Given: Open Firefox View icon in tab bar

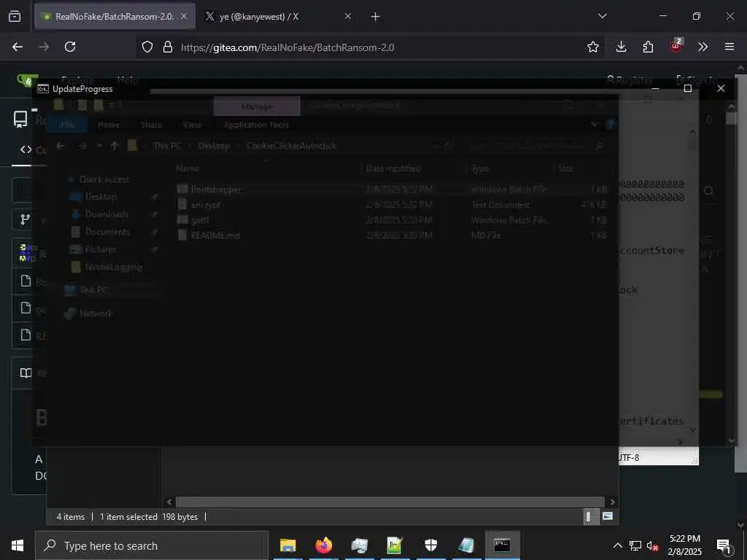Looking at the screenshot, I should [15, 17].
